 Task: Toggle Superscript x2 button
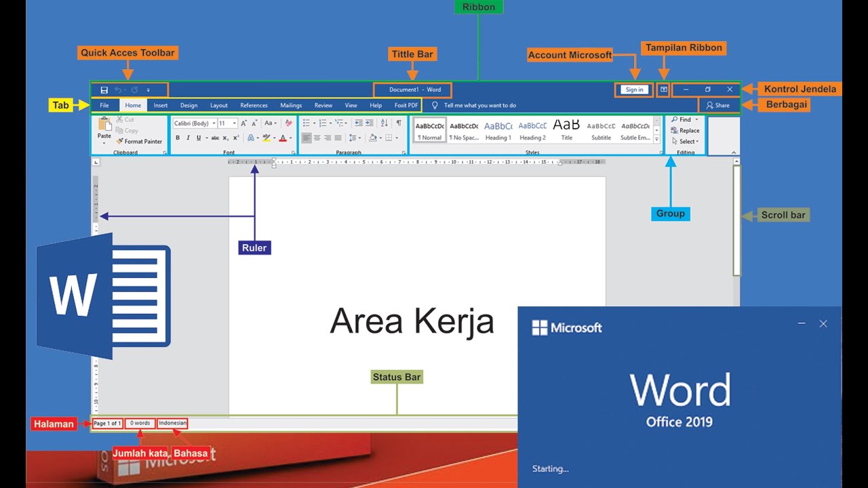pyautogui.click(x=235, y=138)
